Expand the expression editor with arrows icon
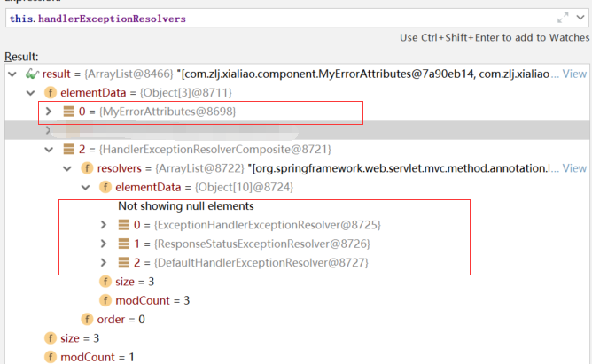Screen dimensions: 592x364 563,18
